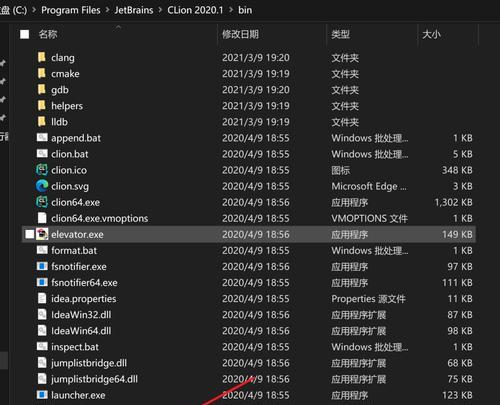Click the idea.properties file icon
Image resolution: width=500 pixels, height=405 pixels.
(42, 298)
